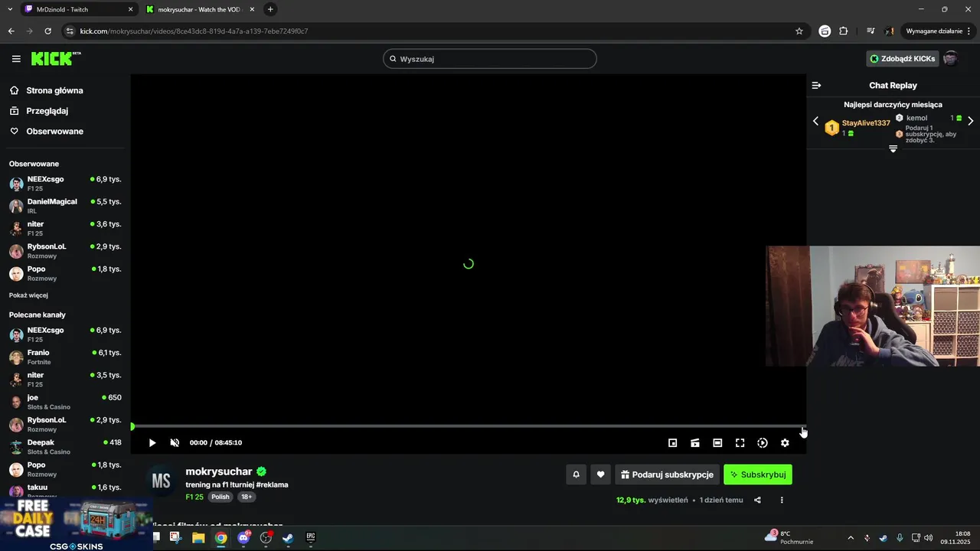Open Discord from the taskbar
Image resolution: width=980 pixels, height=551 pixels.
click(x=243, y=538)
